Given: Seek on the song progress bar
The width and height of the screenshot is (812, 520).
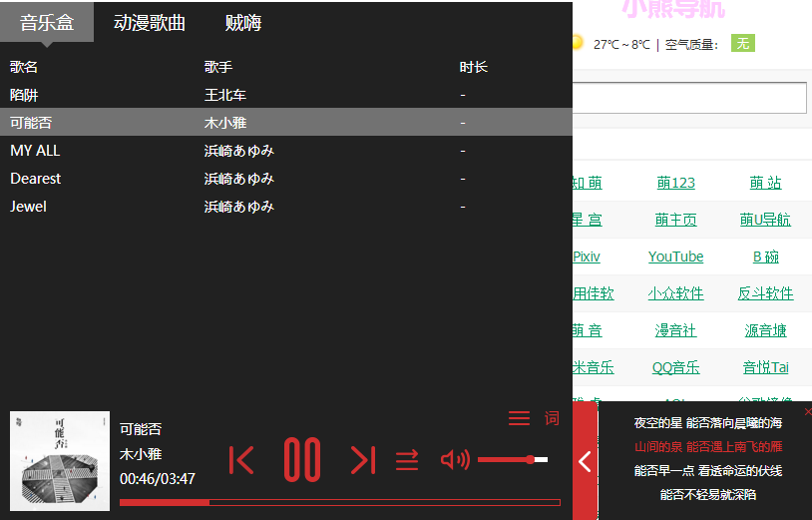Looking at the screenshot, I should click(340, 502).
